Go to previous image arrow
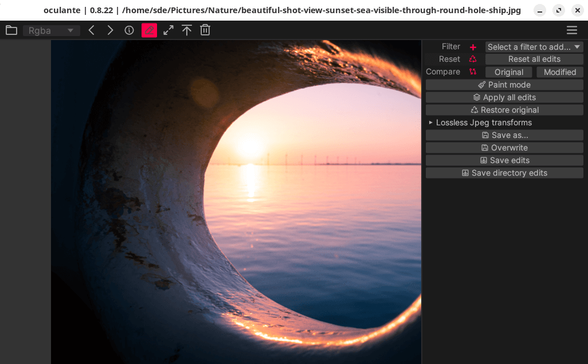The width and height of the screenshot is (588, 364). [x=92, y=30]
